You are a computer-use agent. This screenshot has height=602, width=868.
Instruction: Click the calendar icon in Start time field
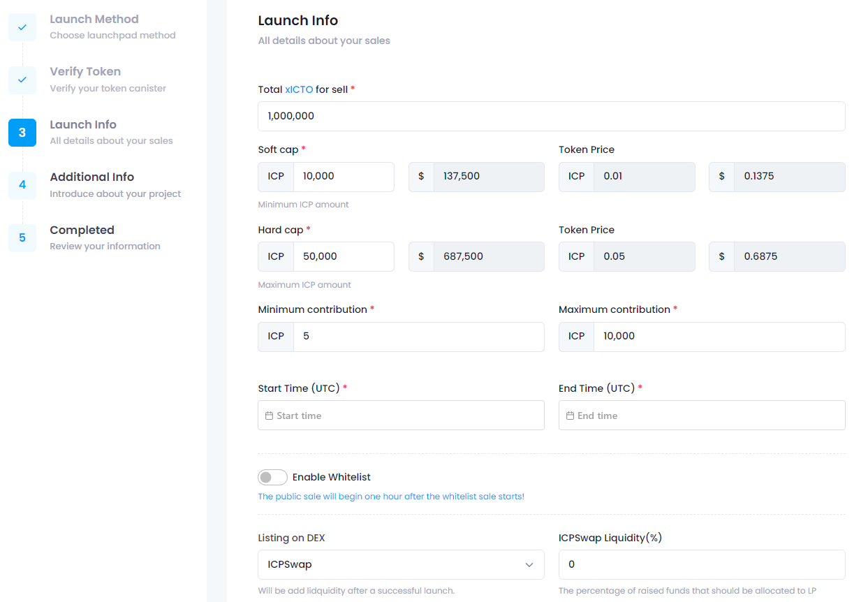[x=270, y=416]
